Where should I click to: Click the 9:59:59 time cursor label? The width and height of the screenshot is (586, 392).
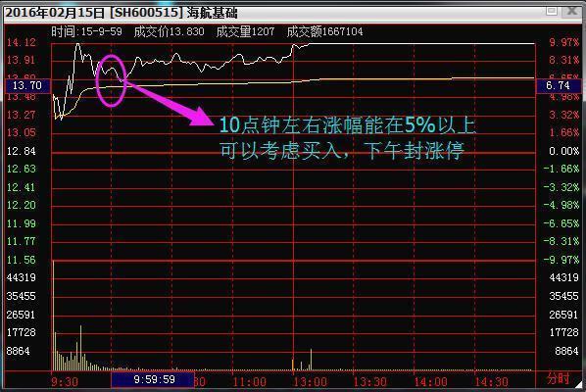click(x=153, y=379)
